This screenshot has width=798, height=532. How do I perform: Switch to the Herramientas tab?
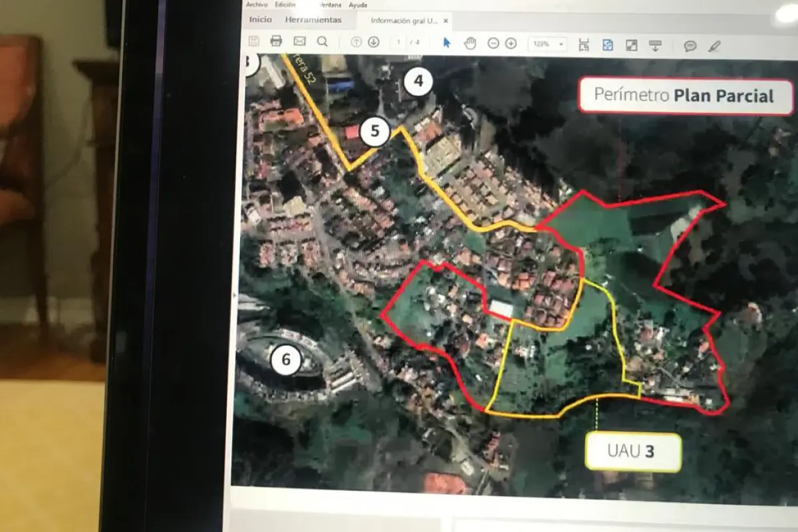point(313,20)
